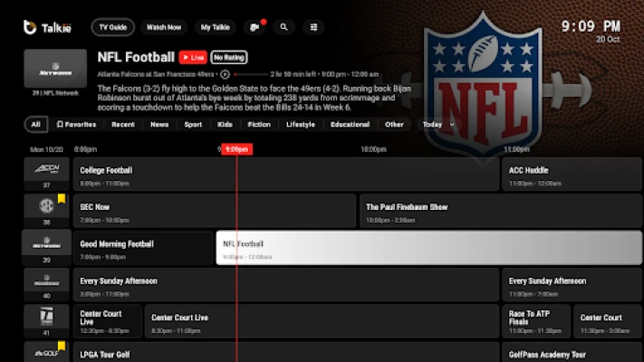Open the My Talkie tab
Image resolution: width=644 pixels, height=362 pixels.
click(x=215, y=27)
